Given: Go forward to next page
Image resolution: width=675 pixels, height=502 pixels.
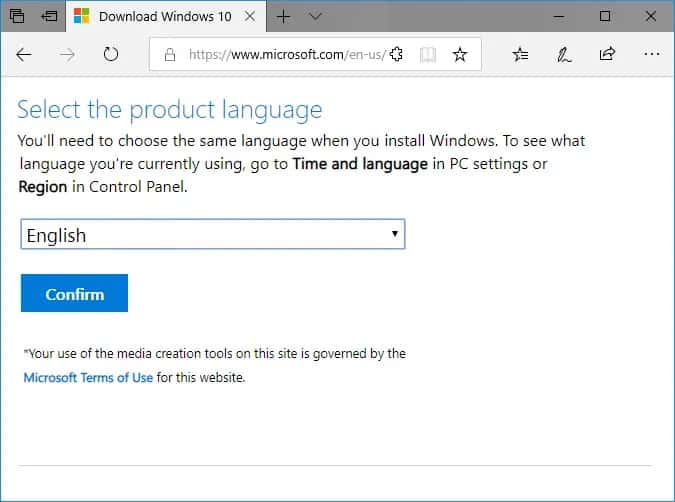Looking at the screenshot, I should coord(67,54).
